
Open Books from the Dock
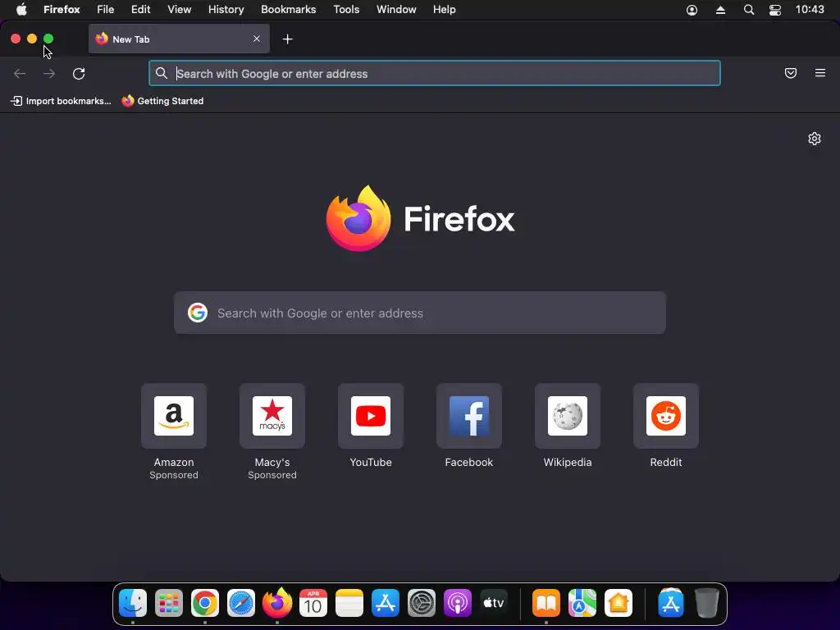pos(546,603)
